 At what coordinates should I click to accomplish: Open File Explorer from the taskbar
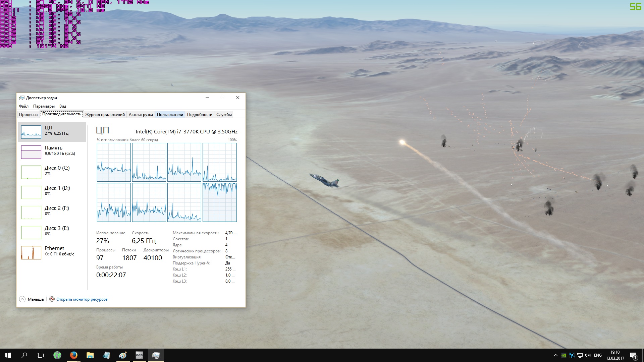[x=90, y=355]
